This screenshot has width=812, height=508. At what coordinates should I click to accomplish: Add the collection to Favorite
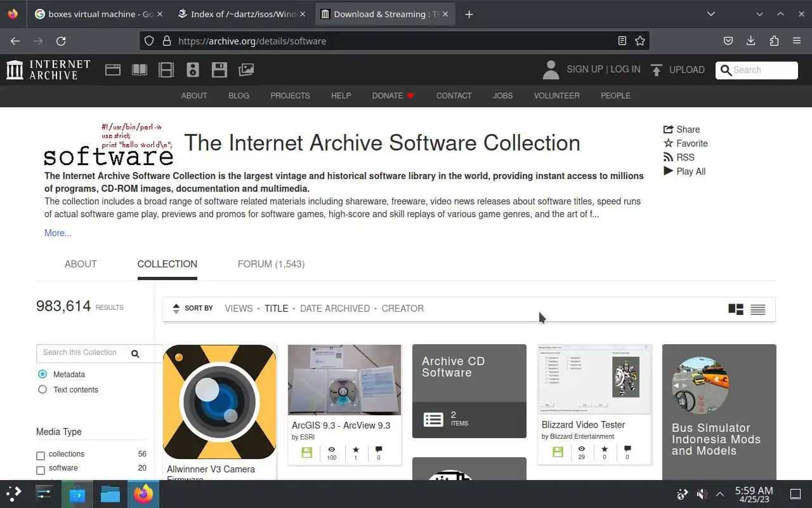[x=685, y=144]
